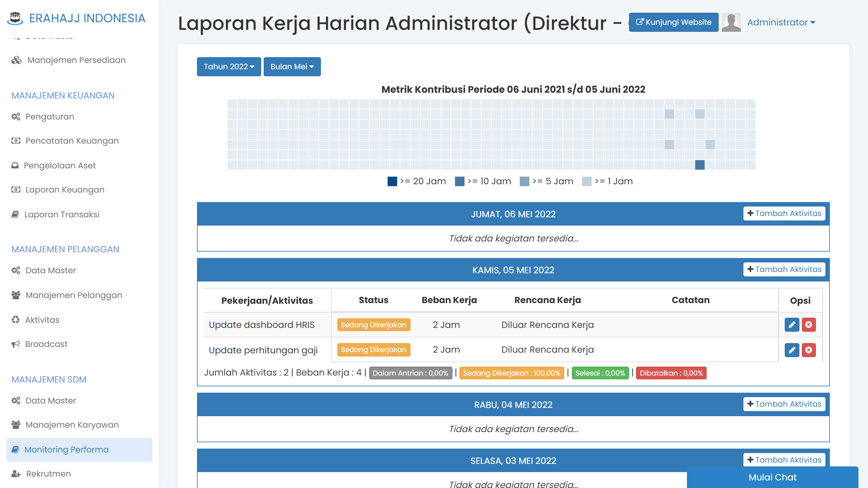This screenshot has width=868, height=488.
Task: Click the Erahajj Indonesia logo icon
Action: (15, 18)
